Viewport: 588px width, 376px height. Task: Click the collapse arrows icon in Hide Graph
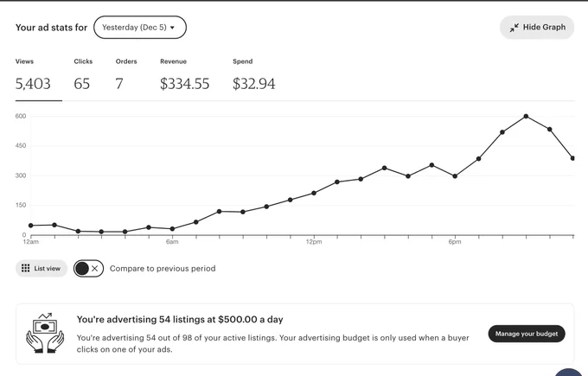514,28
